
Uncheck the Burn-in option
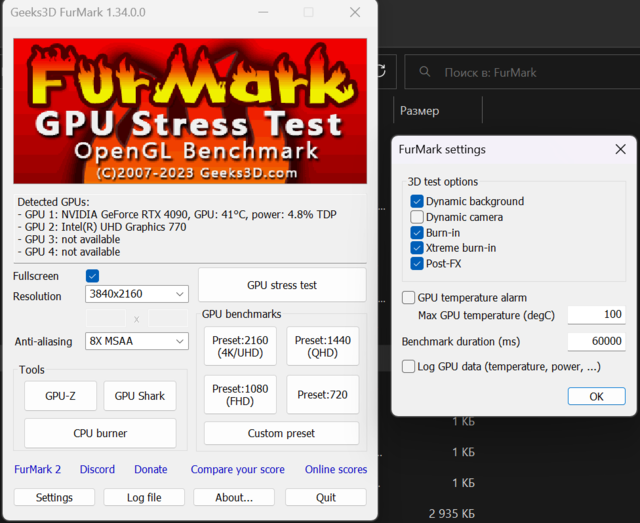click(417, 233)
